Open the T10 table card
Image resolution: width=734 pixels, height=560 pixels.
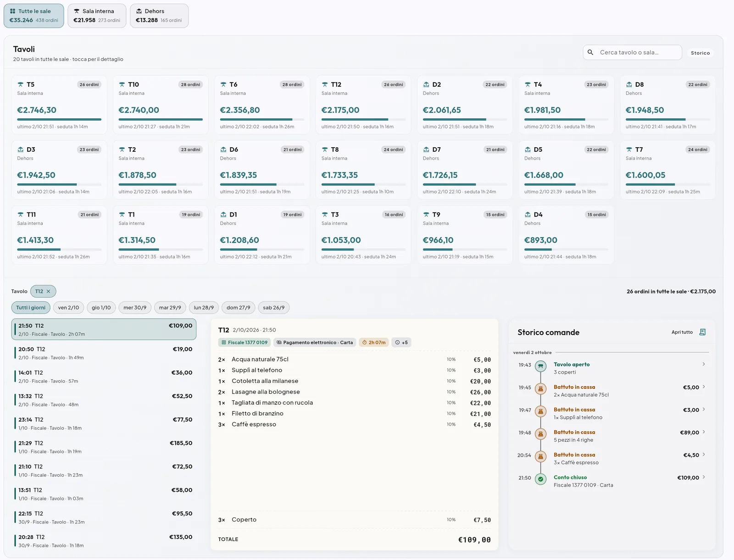(x=161, y=105)
